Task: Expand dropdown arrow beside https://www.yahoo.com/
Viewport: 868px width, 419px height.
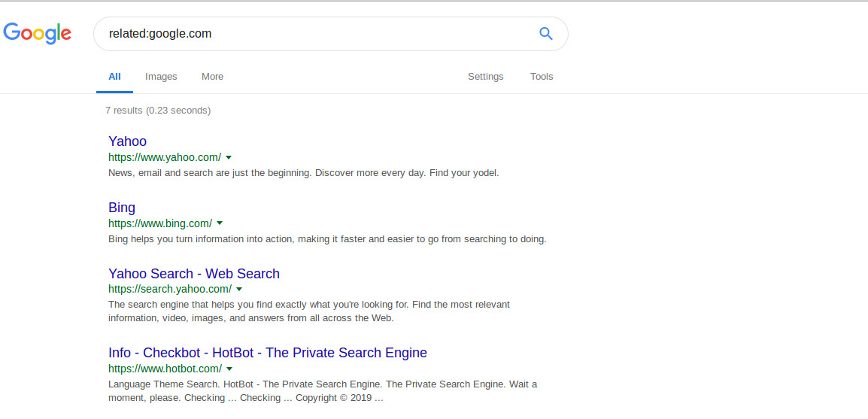Action: click(x=229, y=157)
